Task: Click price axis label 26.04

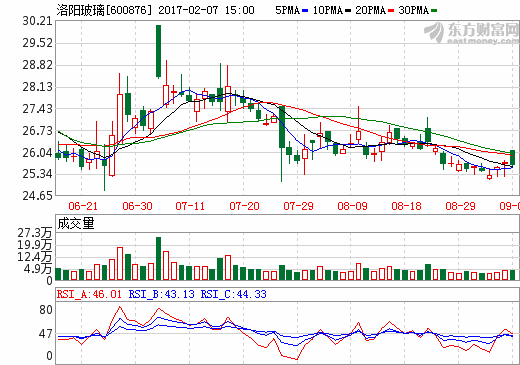Action: tap(38, 153)
